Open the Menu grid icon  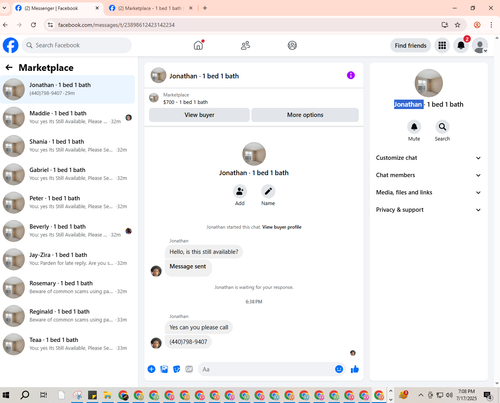point(442,45)
